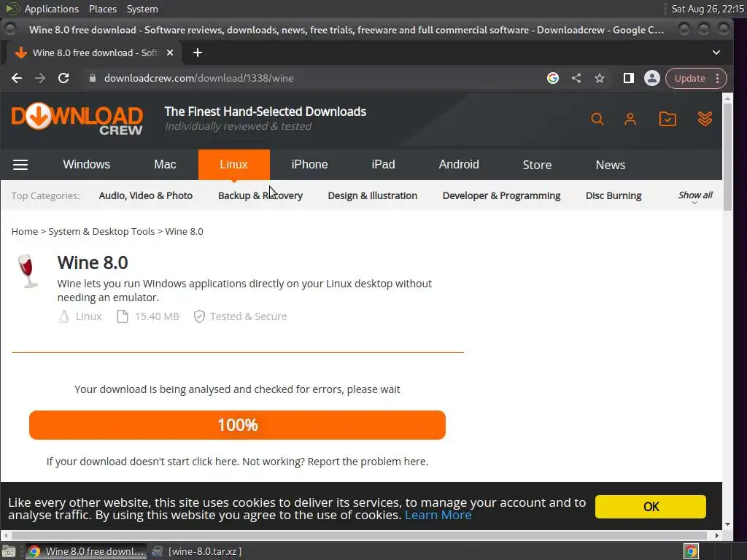The width and height of the screenshot is (747, 560).
Task: Click the clock showing Sat Aug 26
Action: pos(708,9)
